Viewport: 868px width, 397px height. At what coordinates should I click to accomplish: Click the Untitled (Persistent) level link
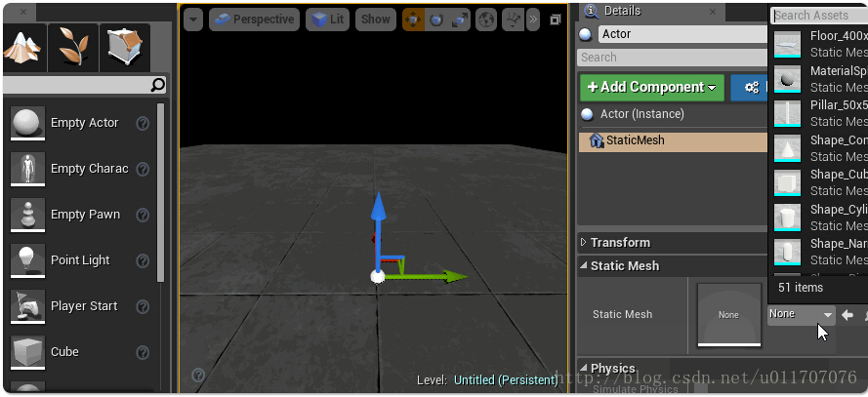coord(506,379)
